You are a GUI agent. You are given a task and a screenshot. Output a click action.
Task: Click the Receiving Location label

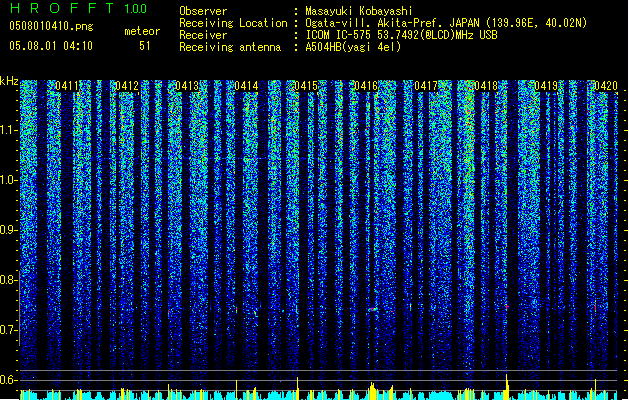click(x=233, y=23)
